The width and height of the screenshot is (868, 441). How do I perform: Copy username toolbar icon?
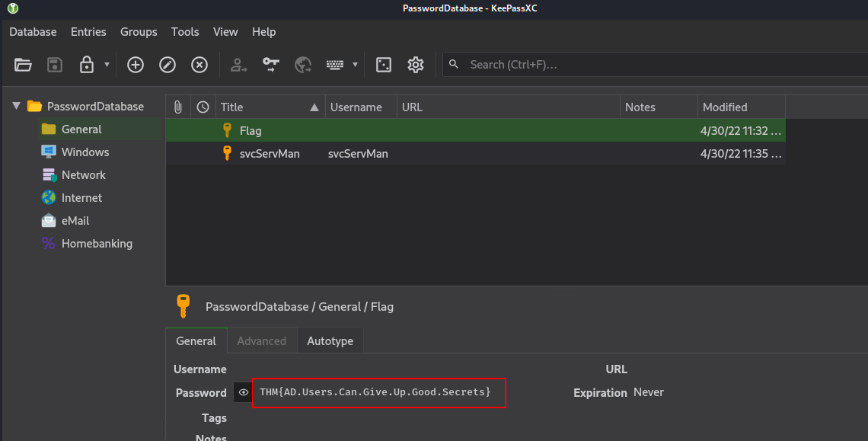pos(238,65)
